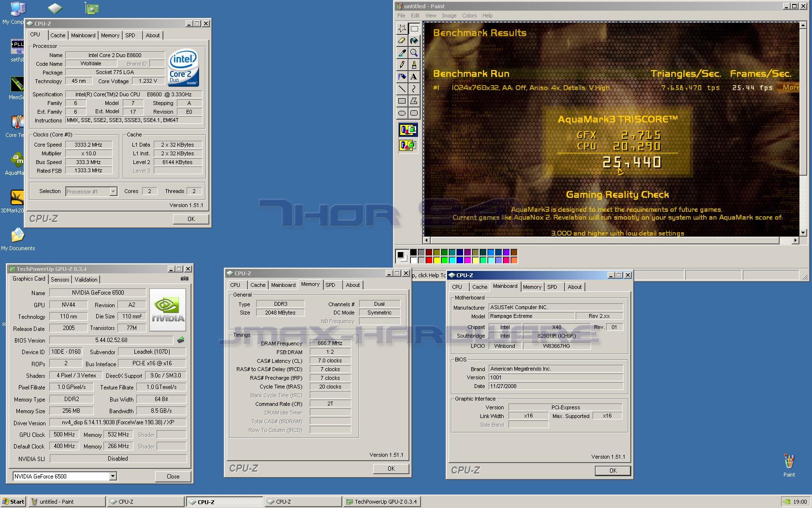The height and width of the screenshot is (508, 812).
Task: Pick the Airbrush spray tool
Action: pyautogui.click(x=402, y=77)
